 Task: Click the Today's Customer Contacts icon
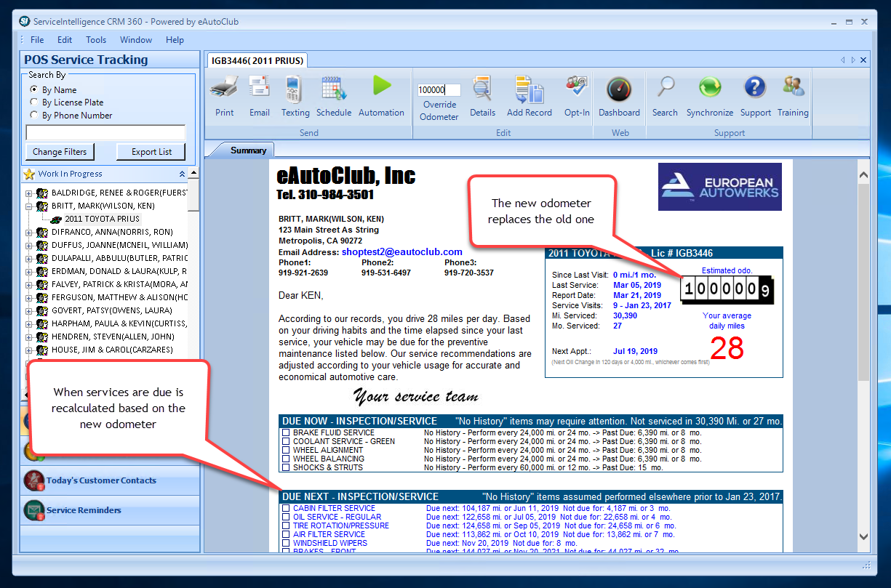click(34, 480)
